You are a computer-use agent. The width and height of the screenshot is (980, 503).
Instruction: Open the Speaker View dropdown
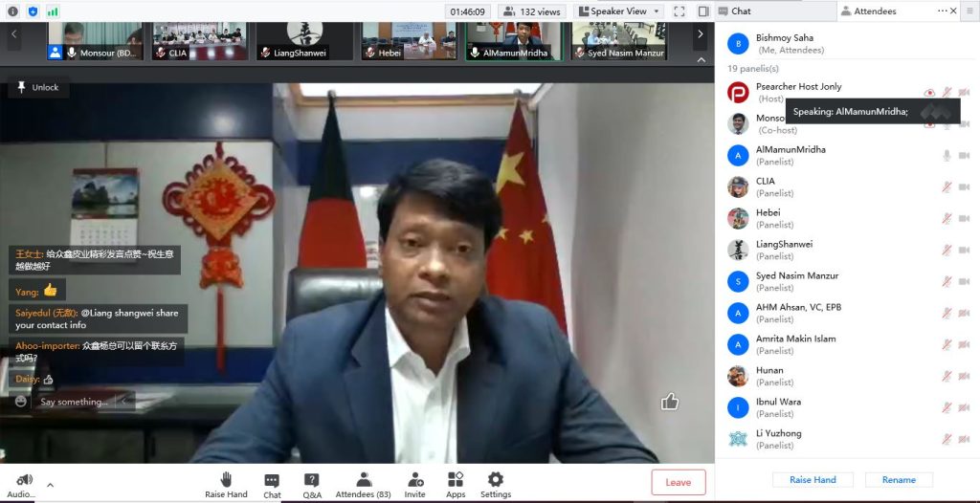(619, 11)
